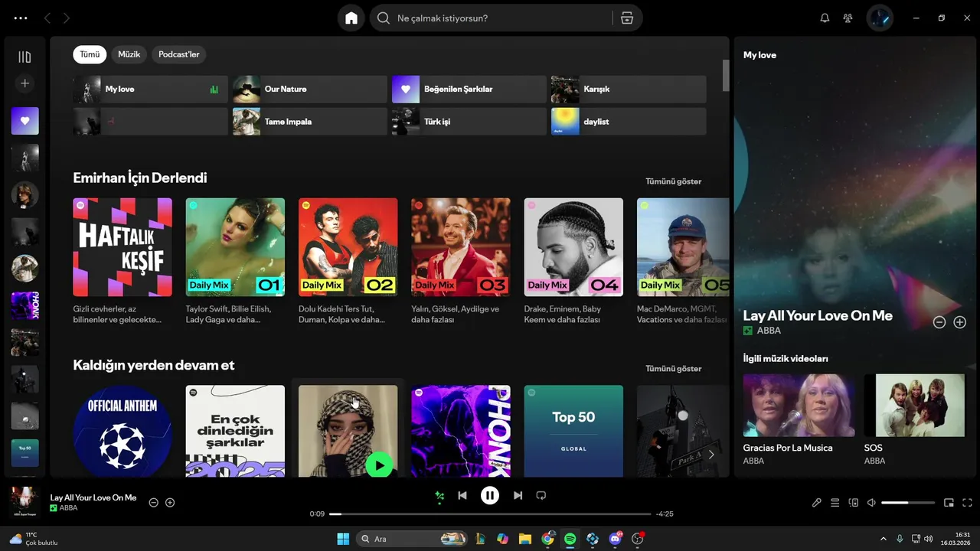Open the miniplayer

(x=949, y=503)
